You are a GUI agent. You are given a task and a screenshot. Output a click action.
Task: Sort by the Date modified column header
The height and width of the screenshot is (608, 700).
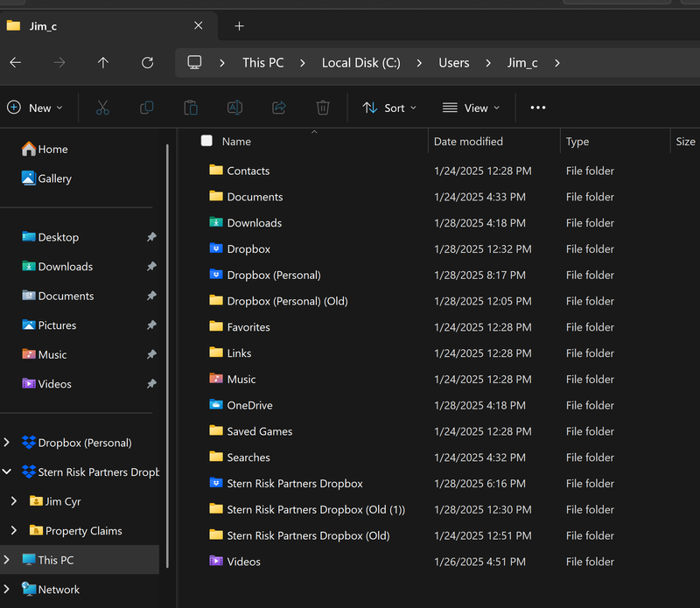pos(468,142)
